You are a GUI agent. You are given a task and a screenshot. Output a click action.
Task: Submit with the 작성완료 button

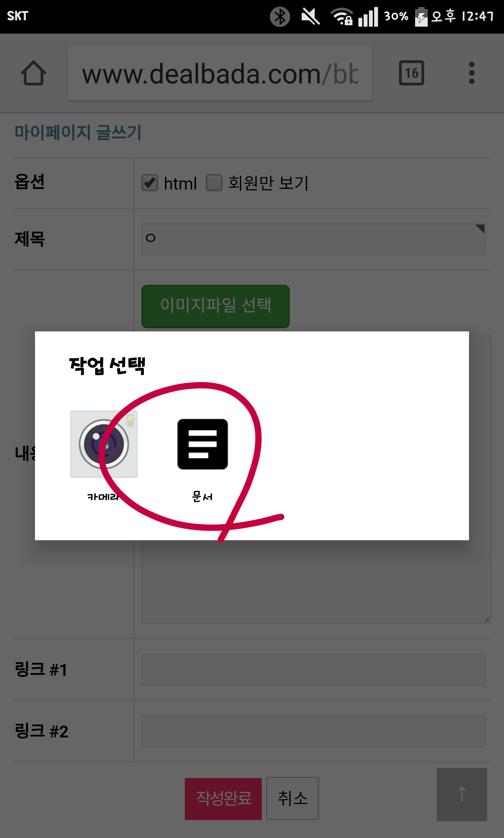223,798
